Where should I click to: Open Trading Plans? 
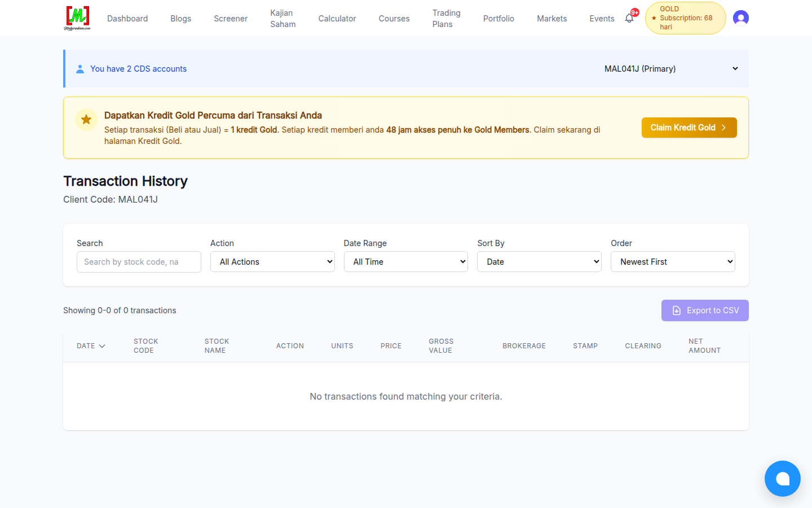pos(447,19)
